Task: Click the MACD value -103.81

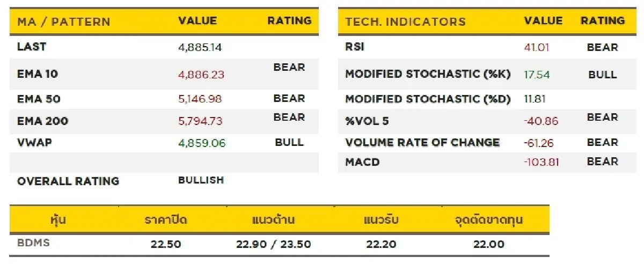Action: click(x=541, y=162)
